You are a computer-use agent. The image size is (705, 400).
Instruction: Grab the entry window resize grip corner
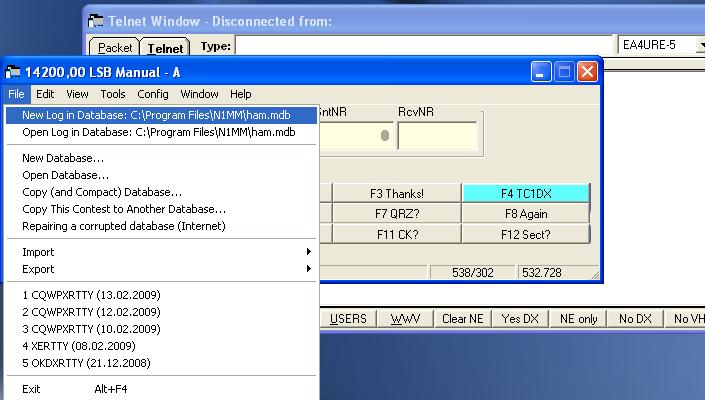coord(595,275)
